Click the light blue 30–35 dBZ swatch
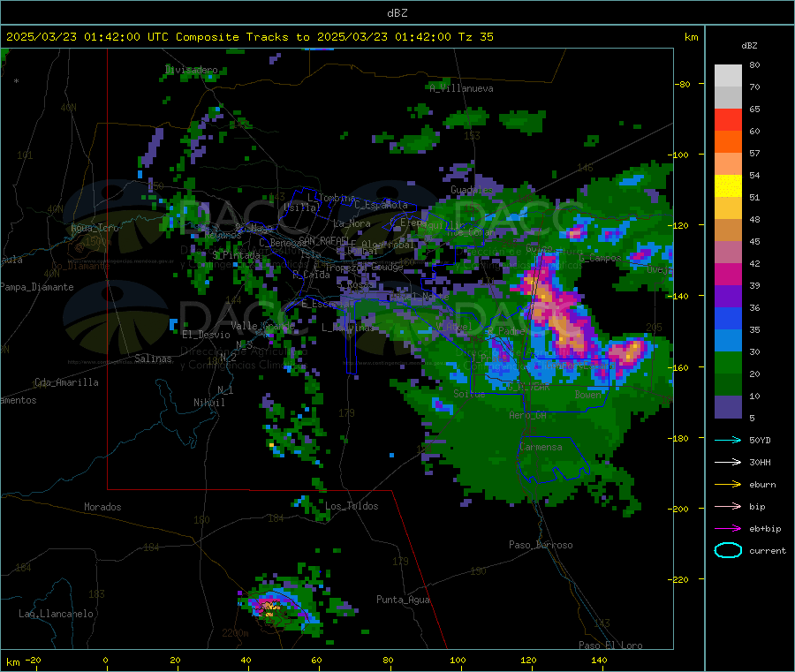The image size is (795, 672). tap(728, 341)
